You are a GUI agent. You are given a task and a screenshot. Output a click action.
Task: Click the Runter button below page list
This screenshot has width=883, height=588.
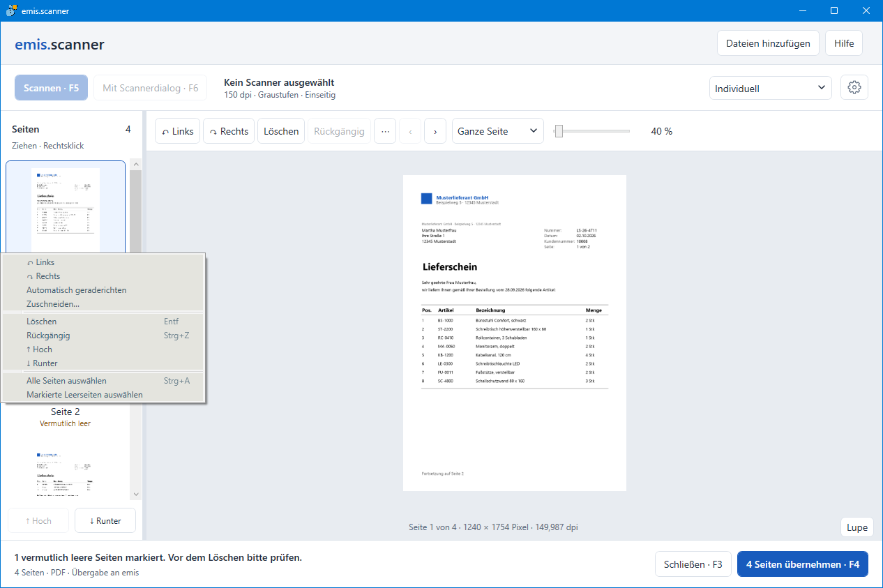pos(105,520)
